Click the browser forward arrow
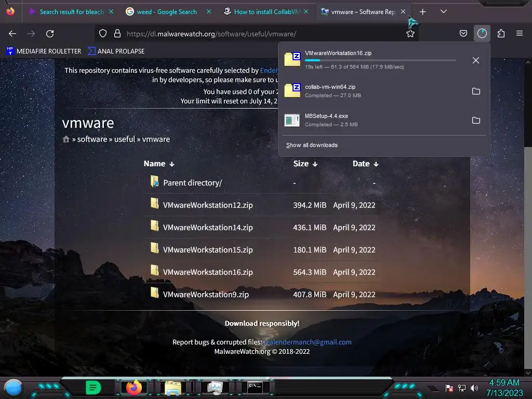The image size is (532, 399). tap(31, 34)
